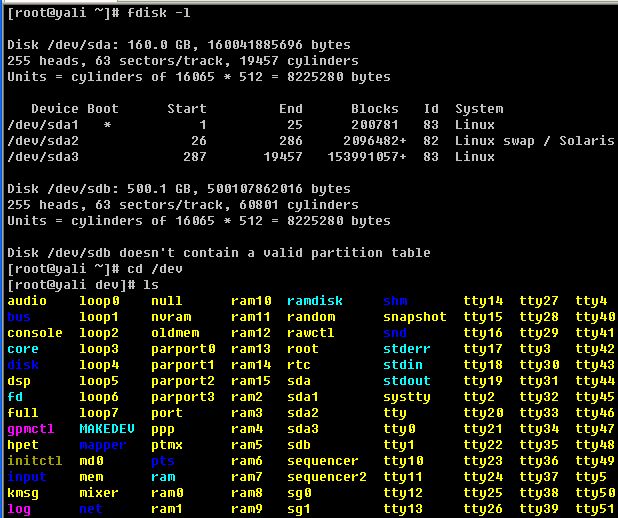618x518 pixels.
Task: Click the invalid partition table warning line
Action: (x=218, y=253)
